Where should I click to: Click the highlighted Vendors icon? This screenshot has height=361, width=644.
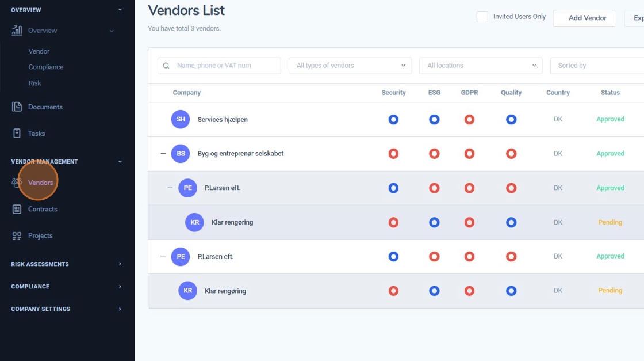(16, 181)
